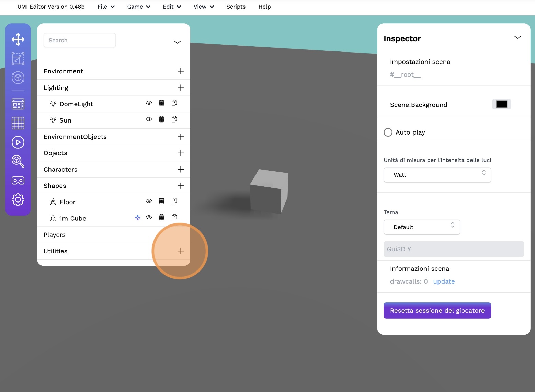This screenshot has width=535, height=392.
Task: Click the play circle sidebar icon
Action: [18, 142]
